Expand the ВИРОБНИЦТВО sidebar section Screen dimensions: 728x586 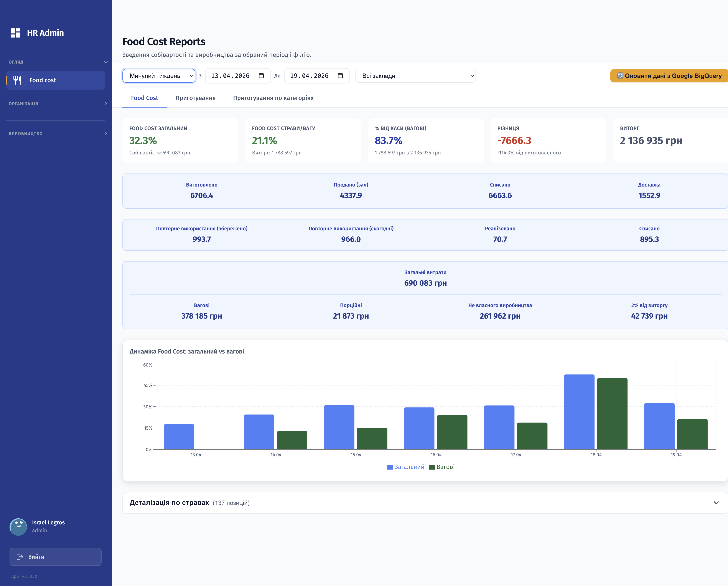coord(106,134)
